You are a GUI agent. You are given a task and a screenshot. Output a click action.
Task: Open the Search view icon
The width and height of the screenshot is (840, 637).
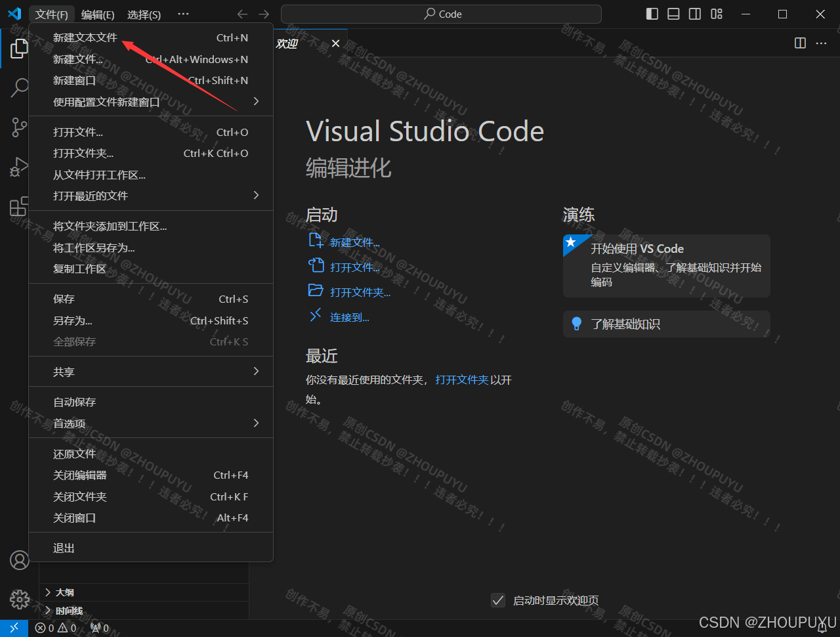click(20, 87)
